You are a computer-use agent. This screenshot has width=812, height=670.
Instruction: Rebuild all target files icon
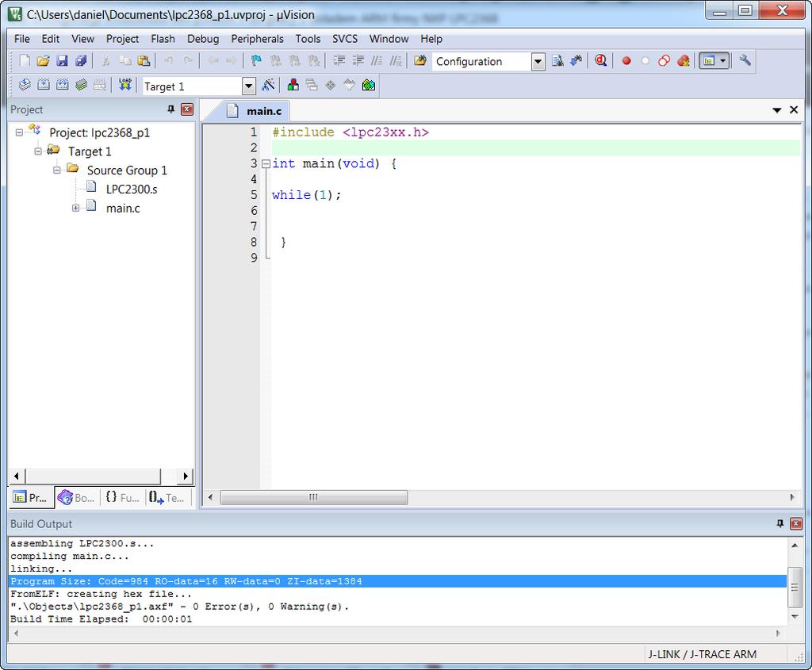point(62,85)
